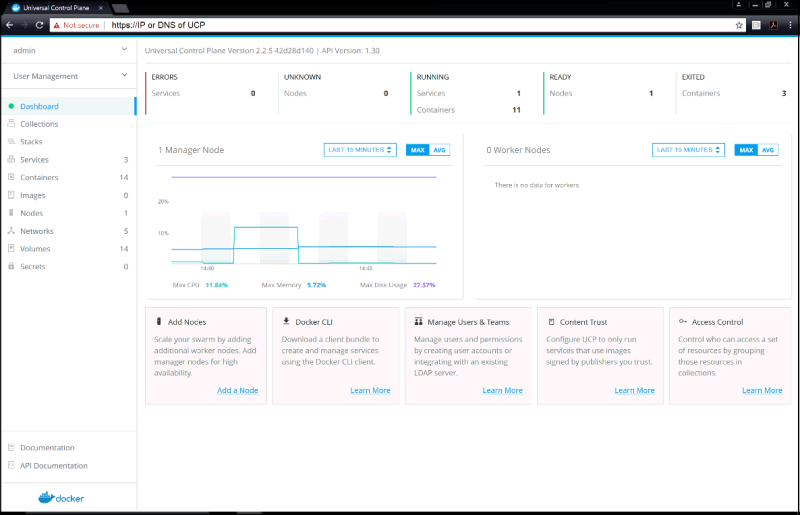This screenshot has width=800, height=515.
Task: Click the Secrets lock icon
Action: coord(11,267)
